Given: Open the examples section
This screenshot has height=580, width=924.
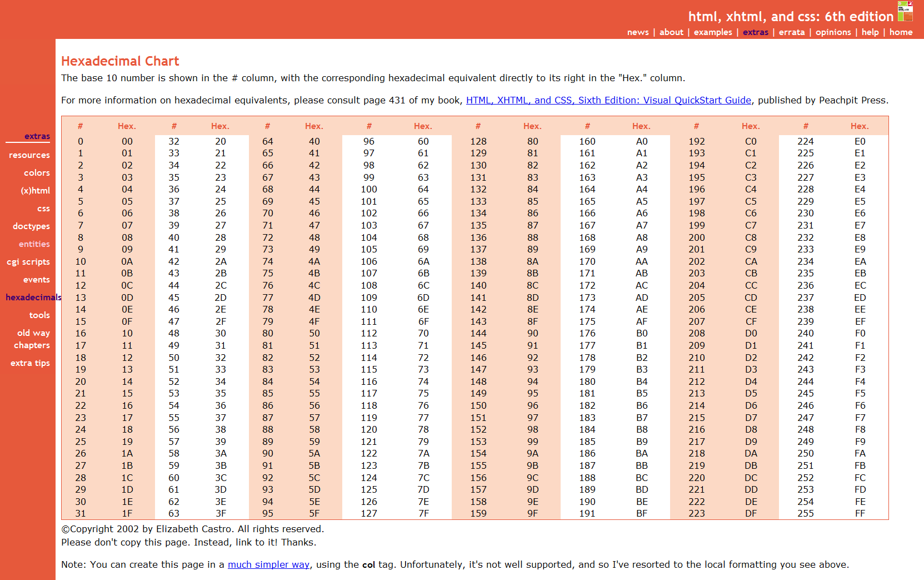Looking at the screenshot, I should [713, 32].
